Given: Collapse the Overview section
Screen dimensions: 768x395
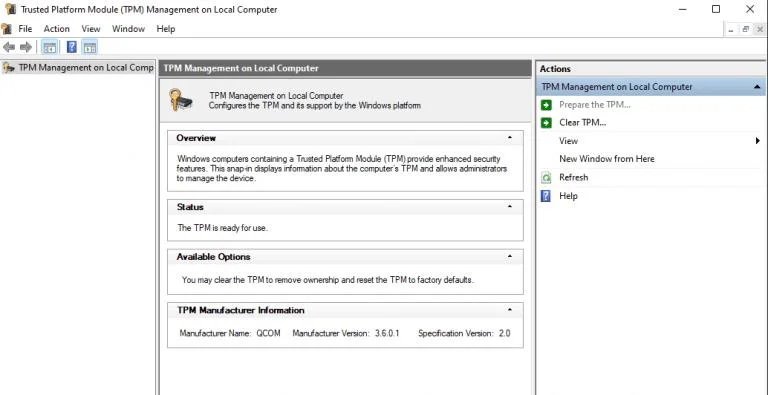Looking at the screenshot, I should tap(510, 138).
